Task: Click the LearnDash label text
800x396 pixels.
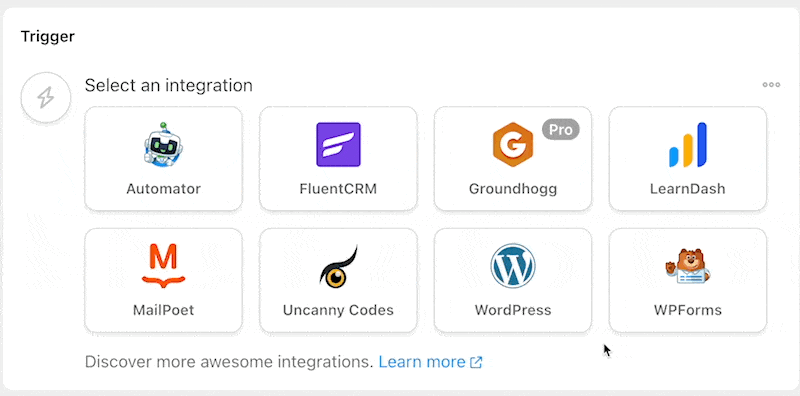Action: [x=688, y=189]
